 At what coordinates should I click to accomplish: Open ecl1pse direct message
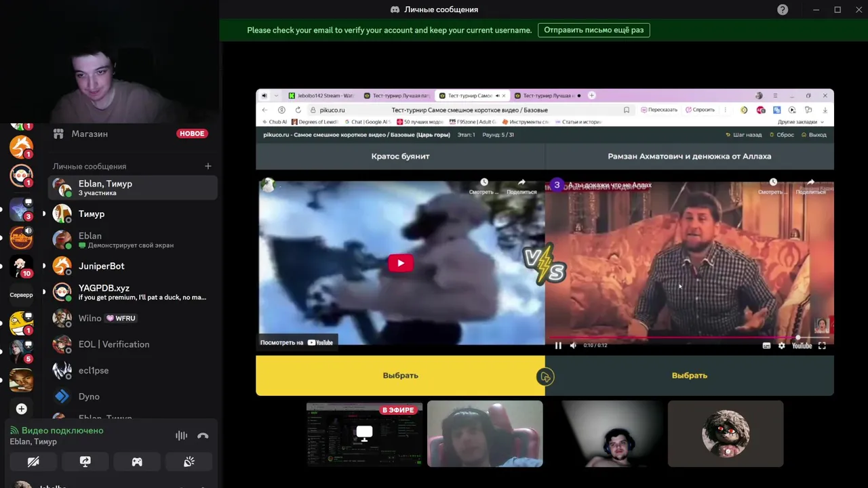(x=133, y=370)
